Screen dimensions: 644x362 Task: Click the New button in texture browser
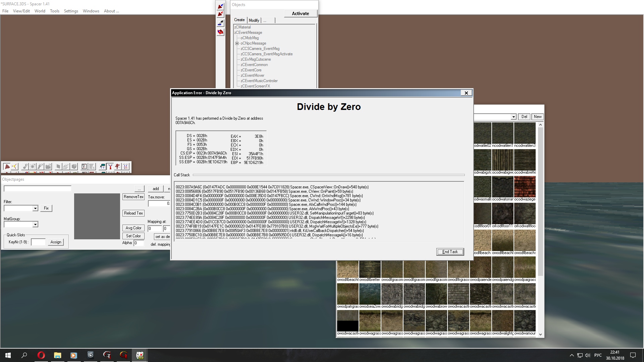click(538, 117)
